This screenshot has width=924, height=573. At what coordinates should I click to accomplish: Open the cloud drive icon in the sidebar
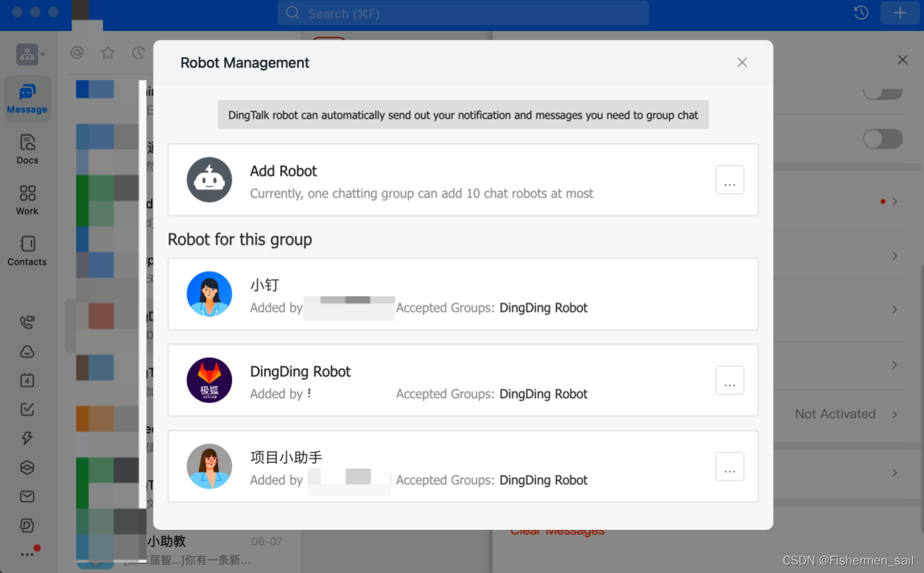pos(27,352)
